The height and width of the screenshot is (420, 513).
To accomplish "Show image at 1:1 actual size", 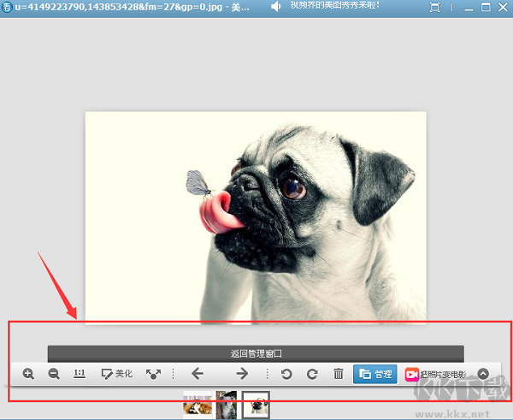I will 80,374.
